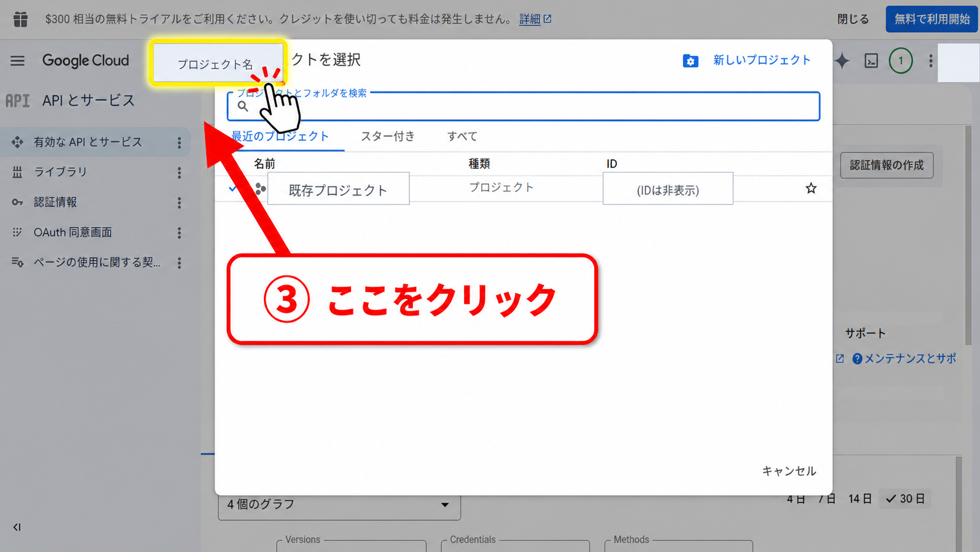The image size is (980, 552).
Task: Open ページの使用に関する契約 sidebar item
Action: tap(96, 262)
